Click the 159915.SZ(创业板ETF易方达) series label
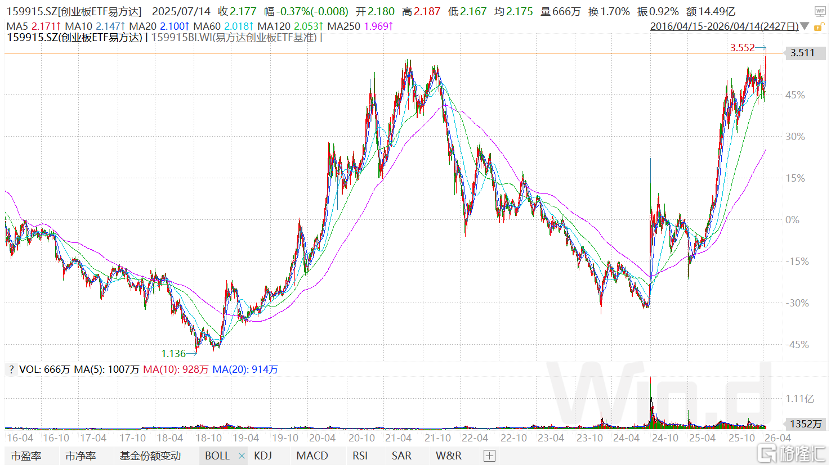The width and height of the screenshot is (832, 470). [x=75, y=38]
